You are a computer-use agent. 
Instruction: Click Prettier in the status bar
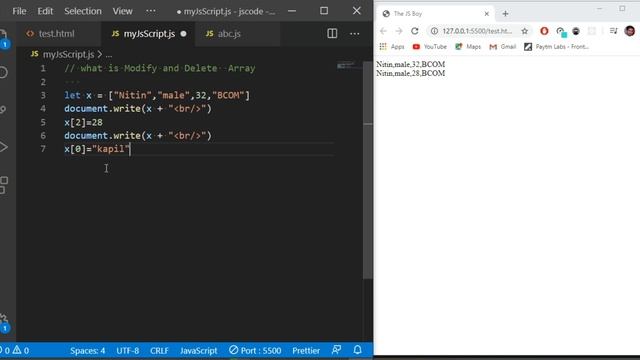[306, 351]
